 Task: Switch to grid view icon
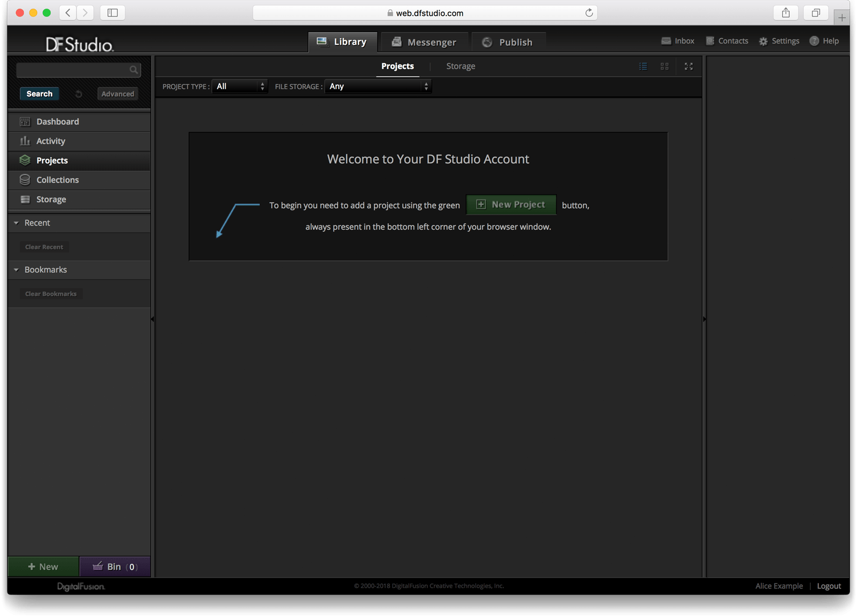tap(664, 66)
